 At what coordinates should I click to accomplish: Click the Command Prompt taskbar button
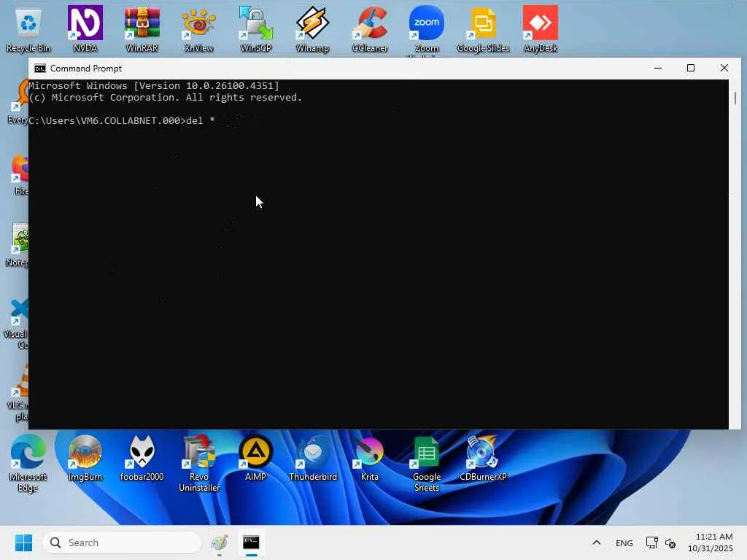251,542
